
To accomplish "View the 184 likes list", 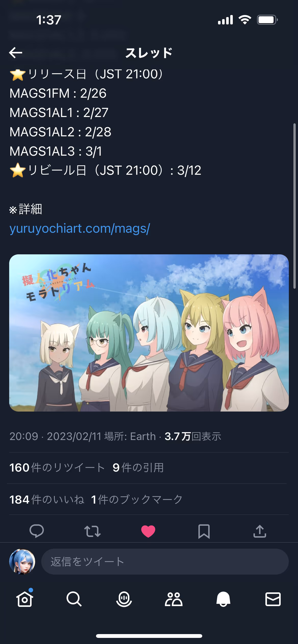I will coord(47,500).
